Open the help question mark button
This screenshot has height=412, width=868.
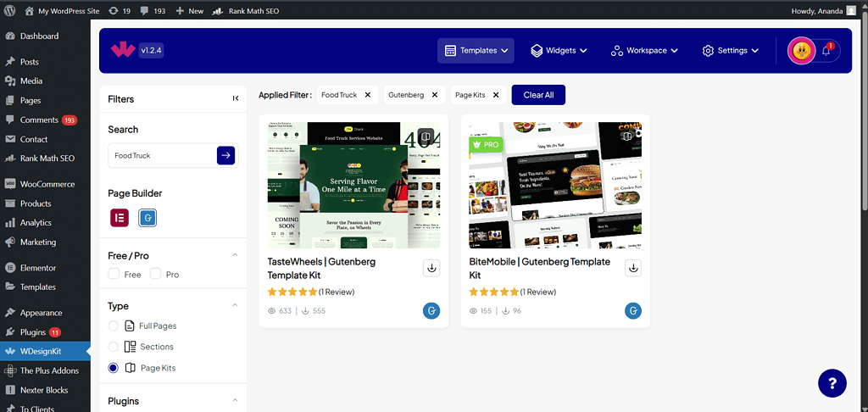click(x=832, y=382)
